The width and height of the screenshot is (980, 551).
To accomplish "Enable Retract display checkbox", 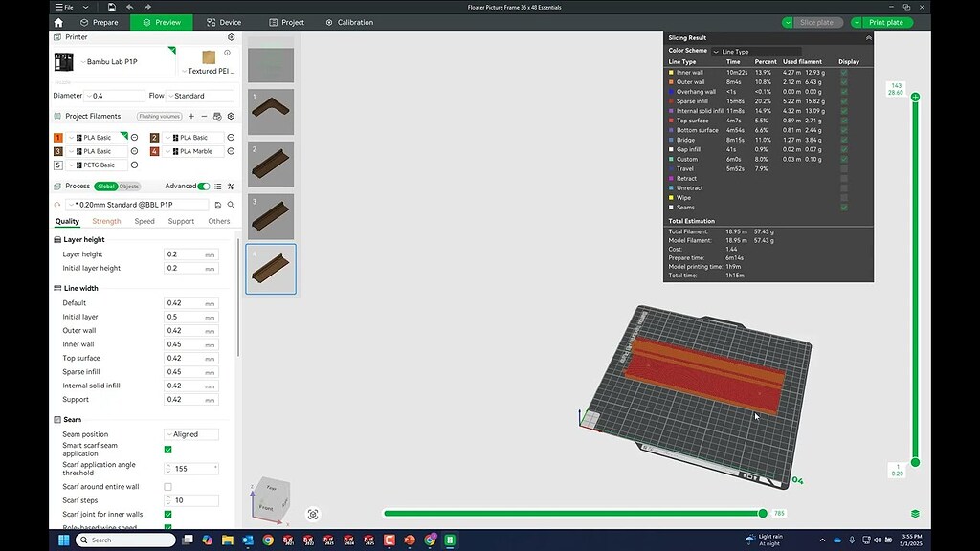I will pyautogui.click(x=844, y=179).
